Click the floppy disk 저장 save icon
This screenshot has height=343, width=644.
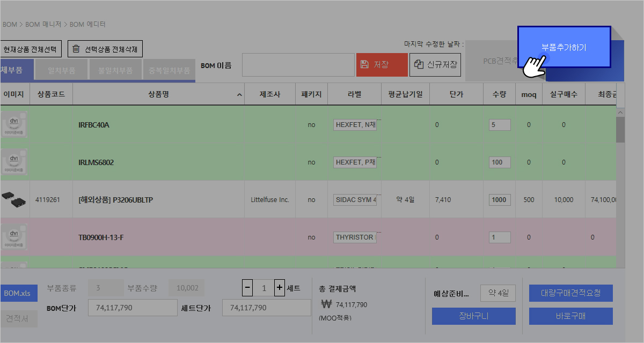364,64
